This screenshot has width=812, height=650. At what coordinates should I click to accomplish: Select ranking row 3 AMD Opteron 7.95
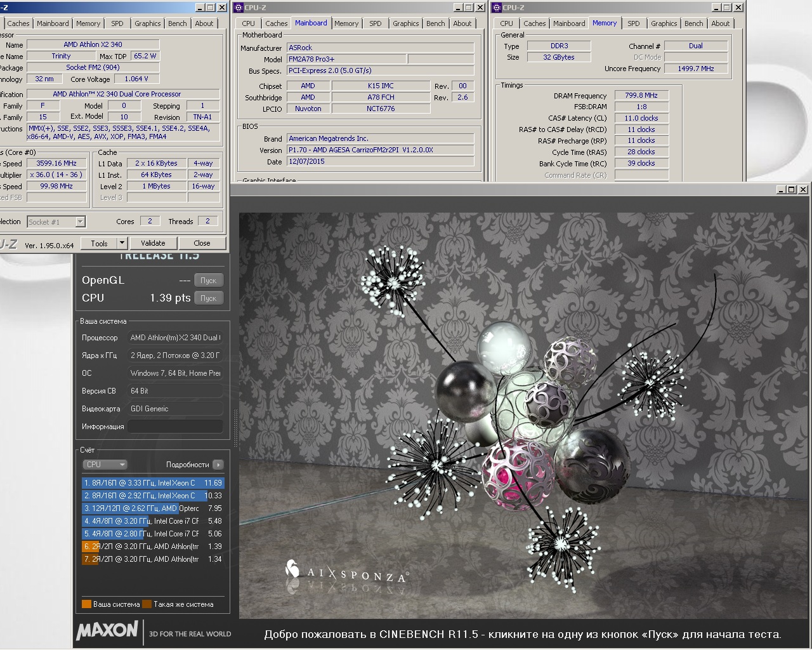pos(152,508)
